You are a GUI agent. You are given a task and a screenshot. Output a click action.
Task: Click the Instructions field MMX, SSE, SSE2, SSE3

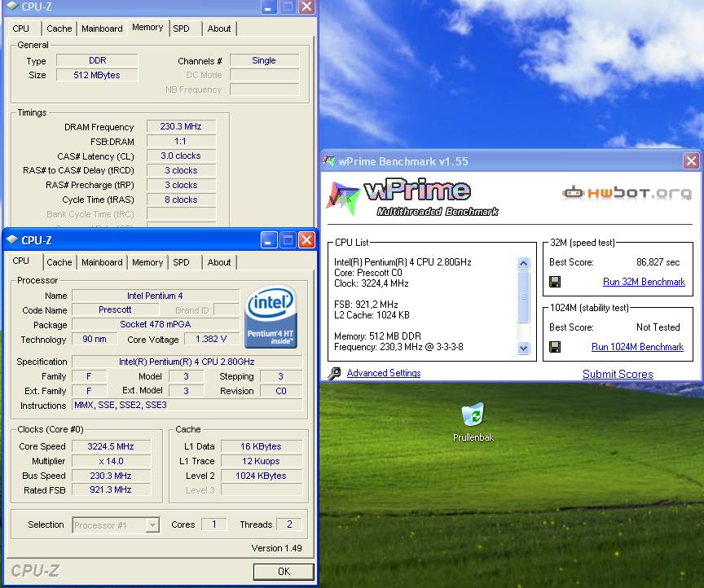[x=187, y=405]
